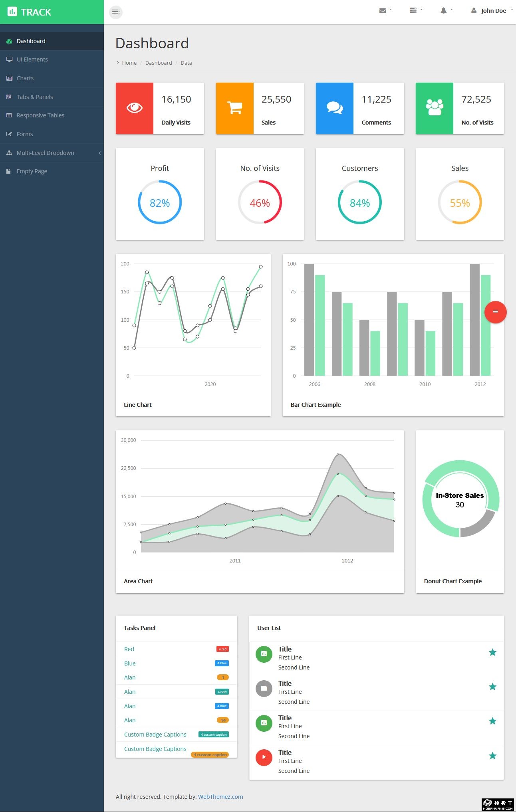This screenshot has height=812, width=516.
Task: Open the bell notifications dropdown
Action: click(x=446, y=11)
